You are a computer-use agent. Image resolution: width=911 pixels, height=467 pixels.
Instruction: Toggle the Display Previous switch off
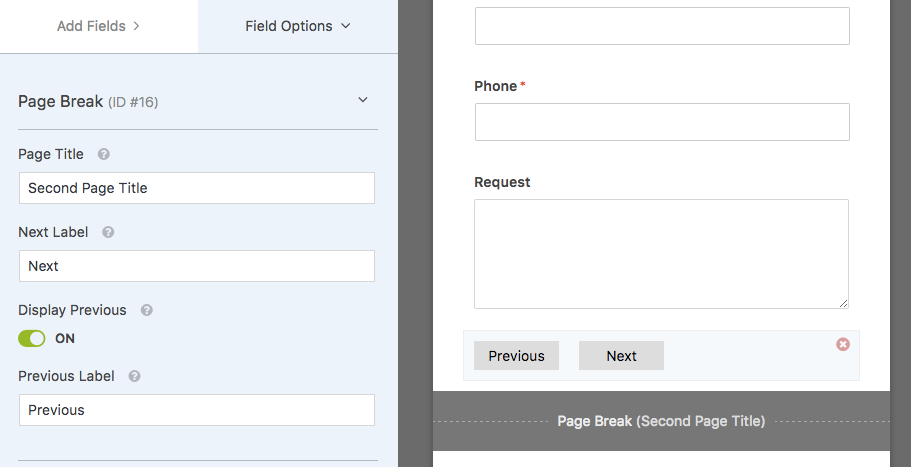point(31,339)
